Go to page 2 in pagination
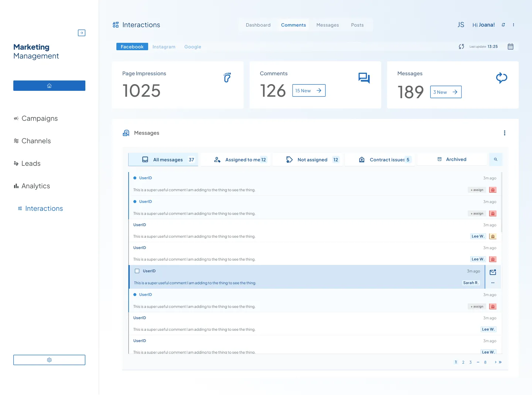 [x=463, y=362]
